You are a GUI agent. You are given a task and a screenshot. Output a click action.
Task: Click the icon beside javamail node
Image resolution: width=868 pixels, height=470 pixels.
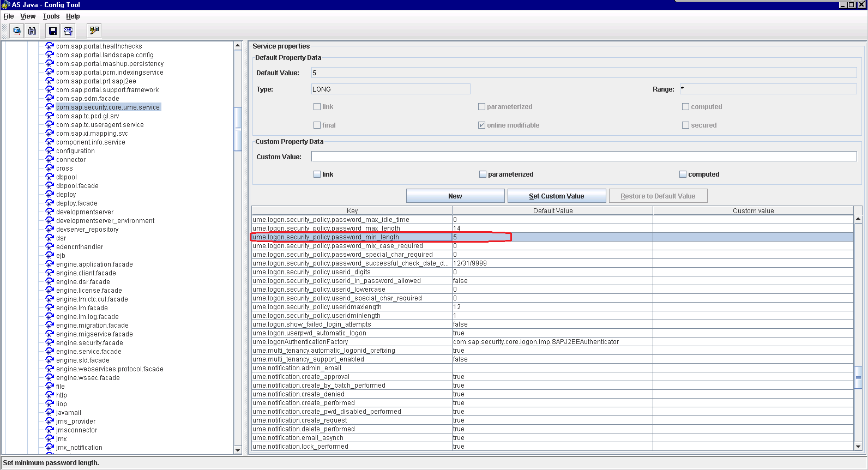coord(50,412)
